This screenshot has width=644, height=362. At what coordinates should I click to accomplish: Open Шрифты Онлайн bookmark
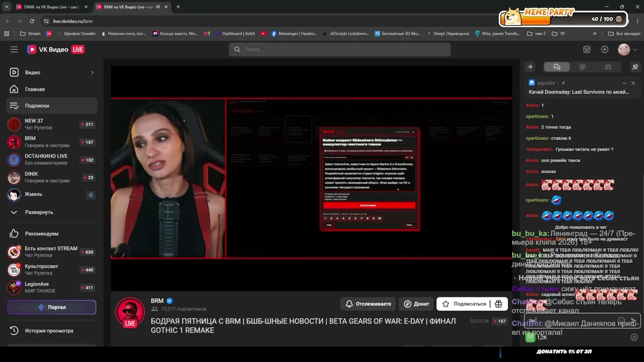[75, 34]
